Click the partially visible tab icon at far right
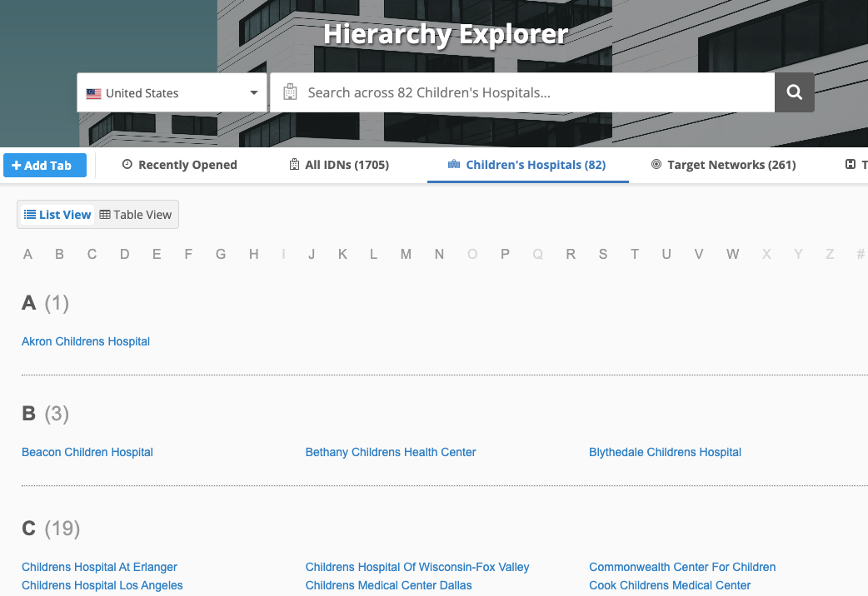The height and width of the screenshot is (596, 868). pos(851,165)
